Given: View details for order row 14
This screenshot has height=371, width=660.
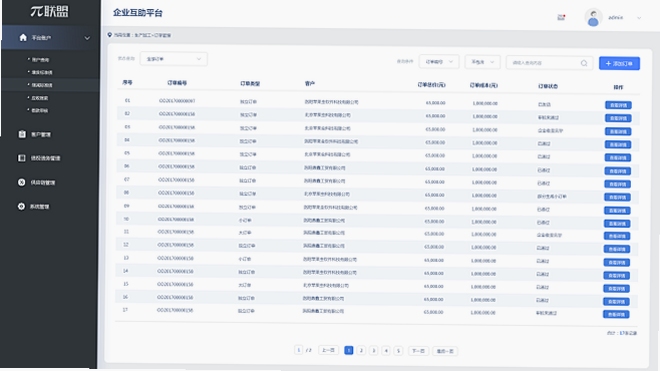Looking at the screenshot, I should [617, 276].
